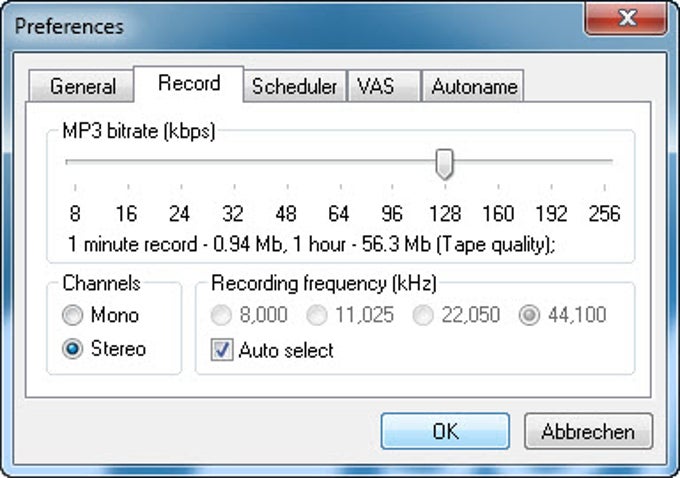Open the VAS tab

pos(384,86)
